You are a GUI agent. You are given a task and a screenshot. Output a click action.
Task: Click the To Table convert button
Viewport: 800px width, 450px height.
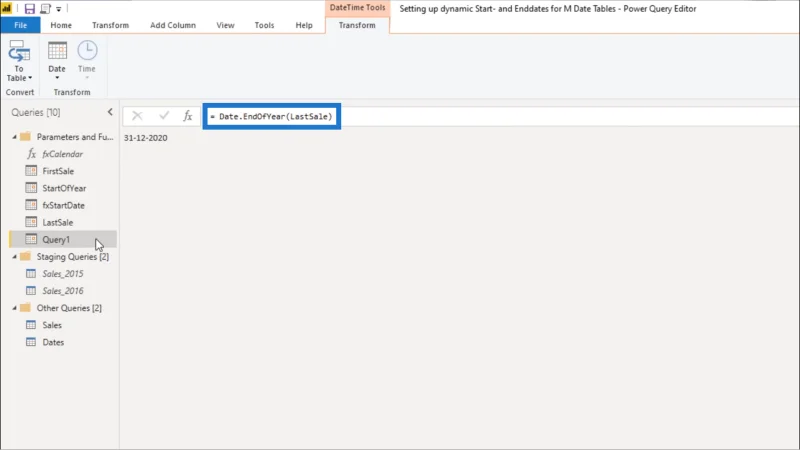pos(19,61)
